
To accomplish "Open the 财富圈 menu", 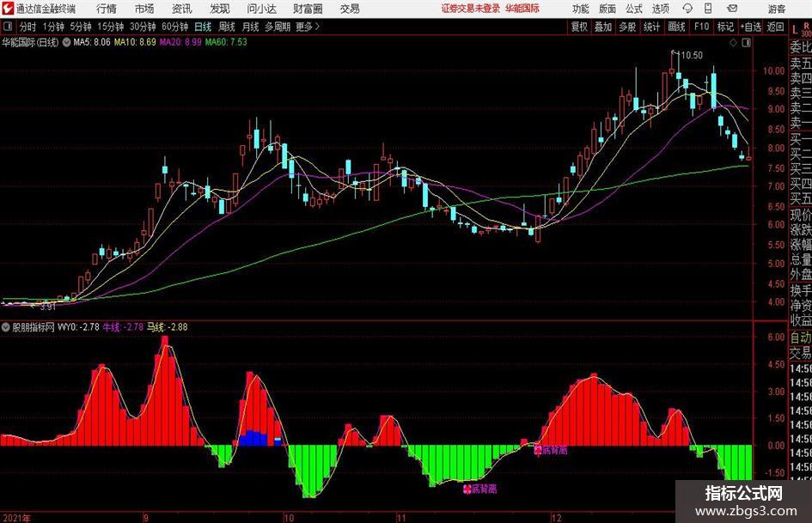I will pyautogui.click(x=308, y=9).
